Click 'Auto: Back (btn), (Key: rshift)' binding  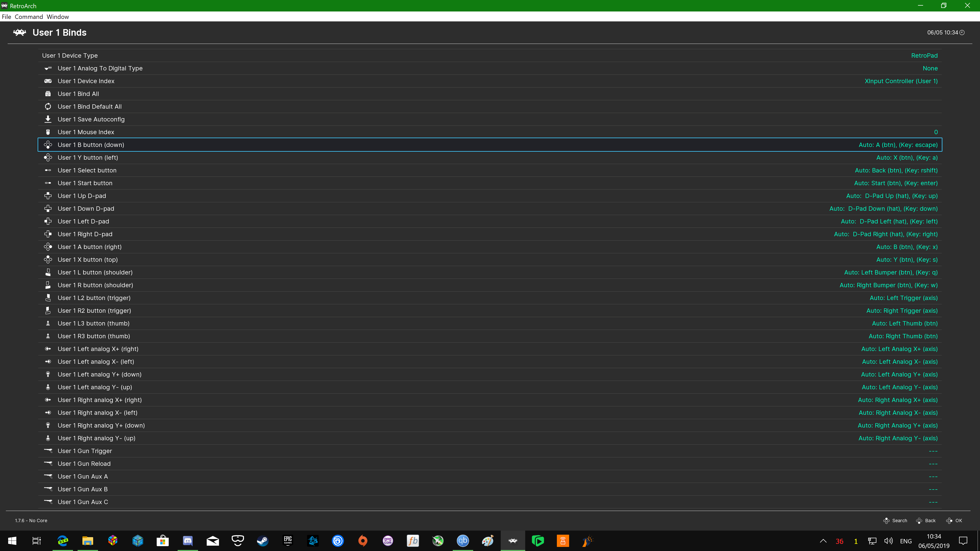896,170
